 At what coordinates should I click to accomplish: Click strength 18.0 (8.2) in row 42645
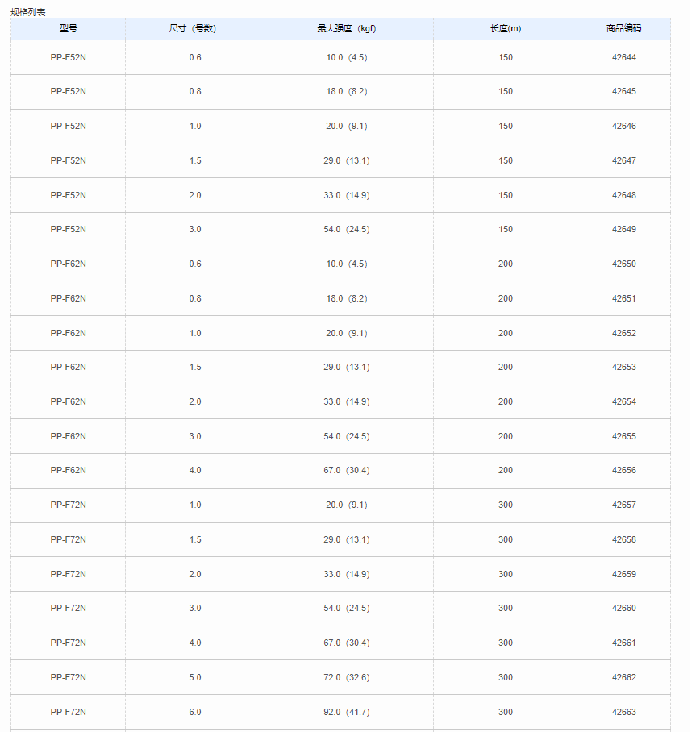(x=347, y=92)
